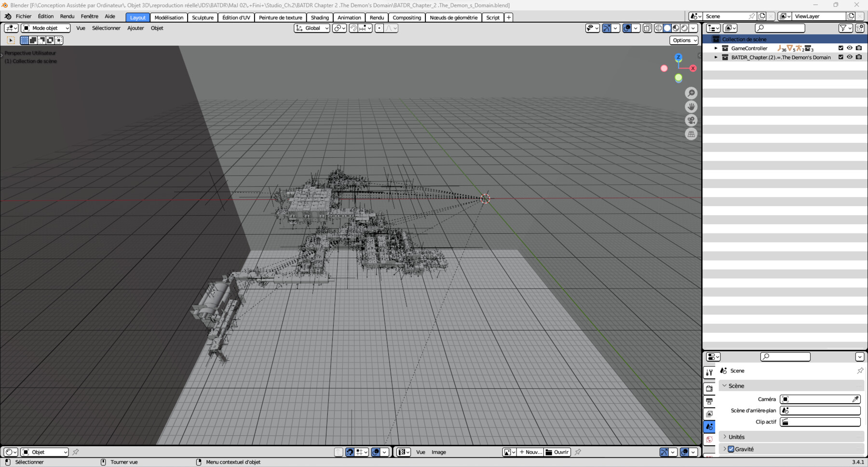868x467 pixels.
Task: Click the red X axis gizmo handle
Action: click(693, 68)
